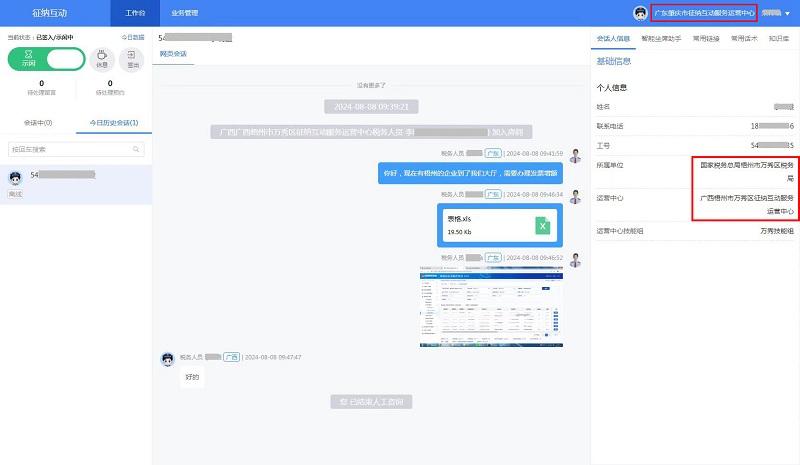Open the screenshot image thumbnail in chat
Viewport: 800px width, 465px height.
491,307
